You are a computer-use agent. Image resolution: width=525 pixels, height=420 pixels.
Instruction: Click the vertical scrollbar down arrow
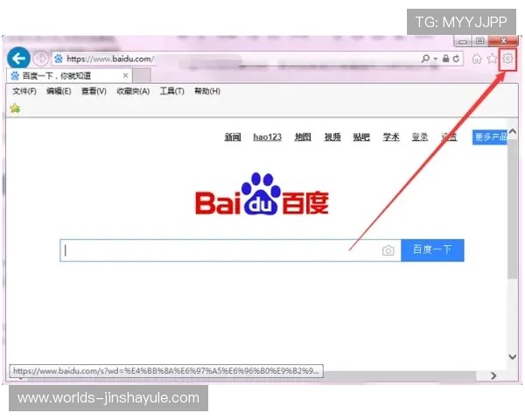pyautogui.click(x=512, y=357)
